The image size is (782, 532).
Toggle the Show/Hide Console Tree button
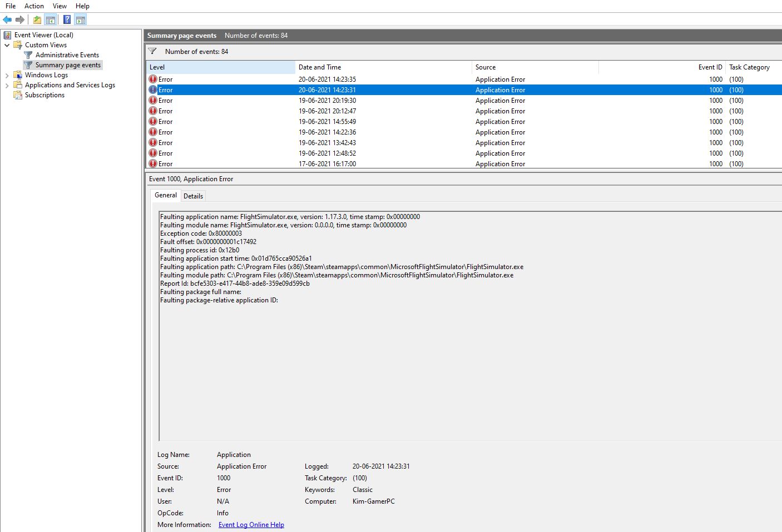pos(51,20)
